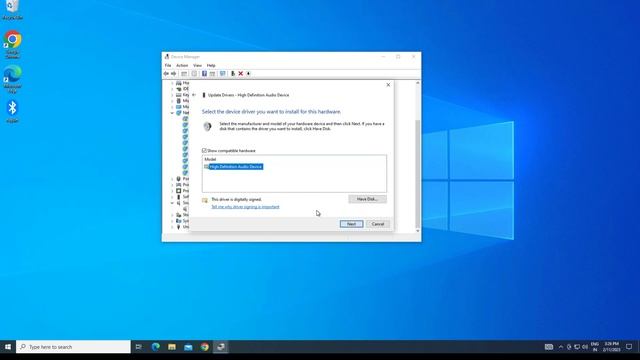Select the Bluetooth desktop shortcut
640x360 pixels.
[12, 111]
